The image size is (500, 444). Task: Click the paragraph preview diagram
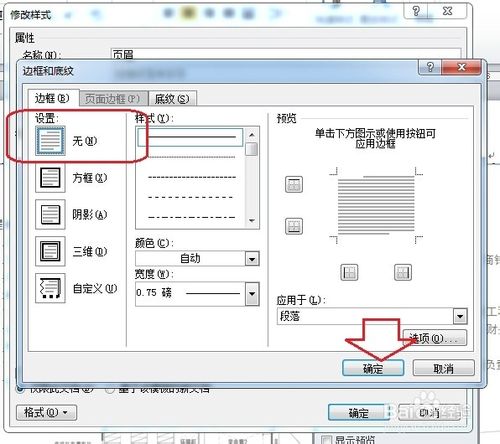[x=376, y=205]
